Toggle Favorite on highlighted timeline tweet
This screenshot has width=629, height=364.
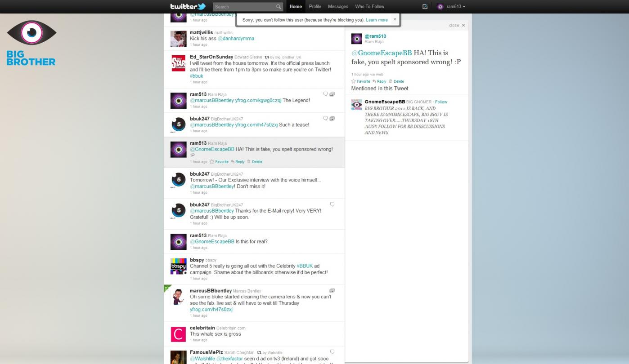[x=219, y=162]
